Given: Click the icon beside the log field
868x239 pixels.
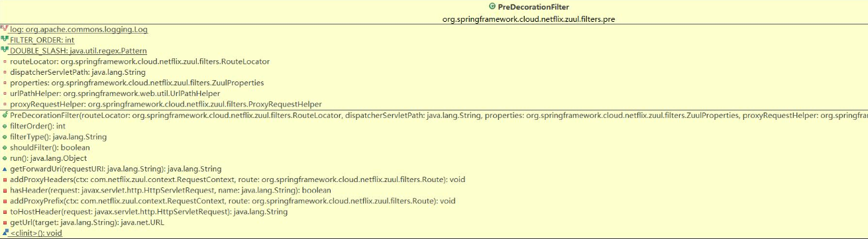Looking at the screenshot, I should point(5,30).
